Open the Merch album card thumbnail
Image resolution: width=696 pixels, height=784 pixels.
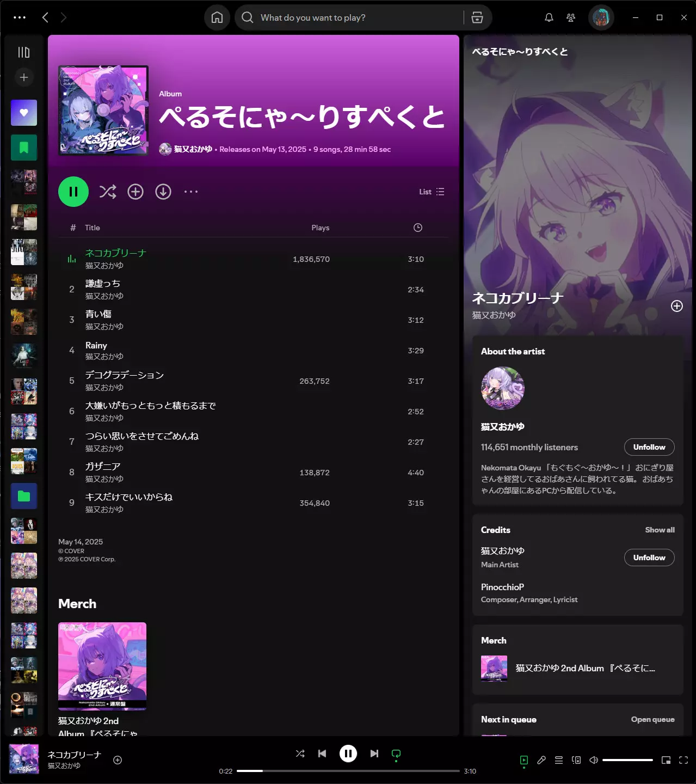pos(102,666)
